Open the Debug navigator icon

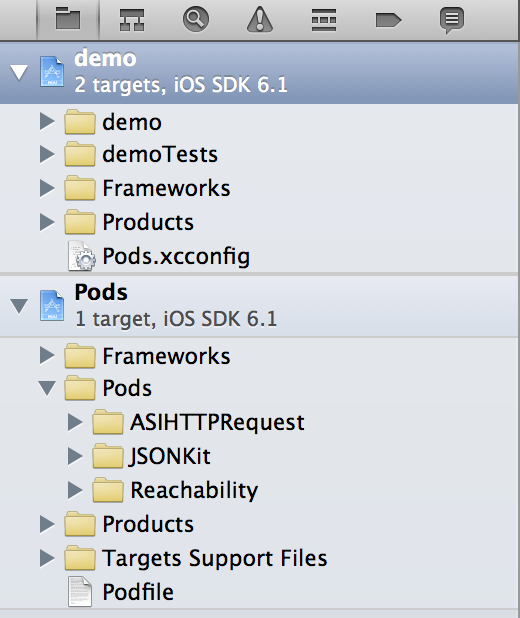click(x=324, y=20)
